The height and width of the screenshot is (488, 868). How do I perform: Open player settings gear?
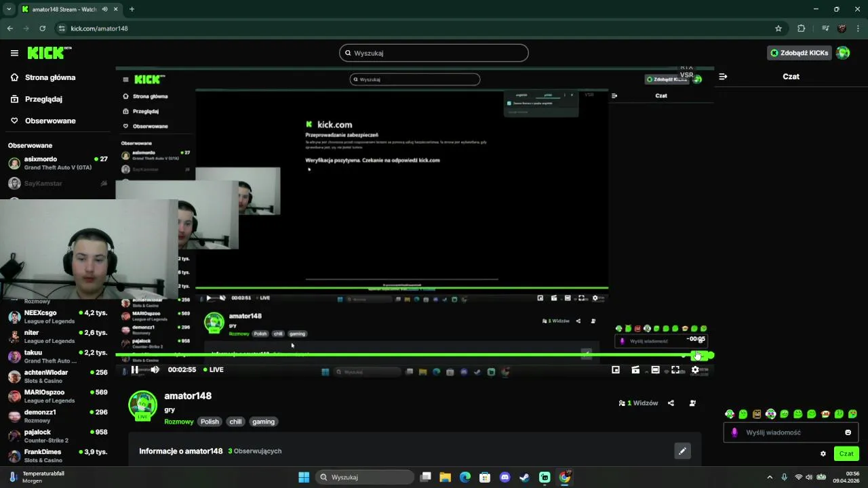click(695, 369)
